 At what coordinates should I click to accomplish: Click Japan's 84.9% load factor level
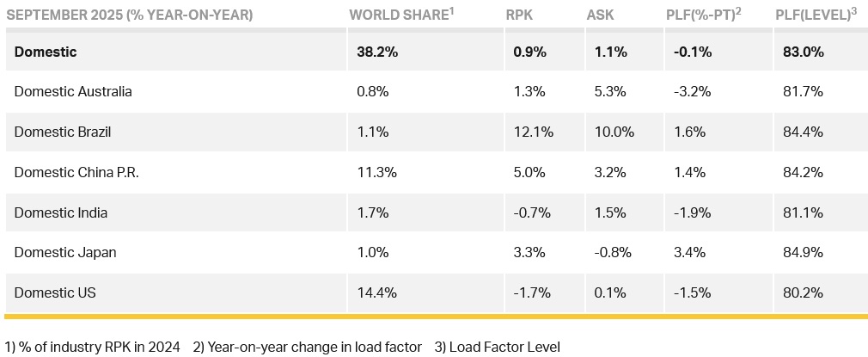[803, 252]
